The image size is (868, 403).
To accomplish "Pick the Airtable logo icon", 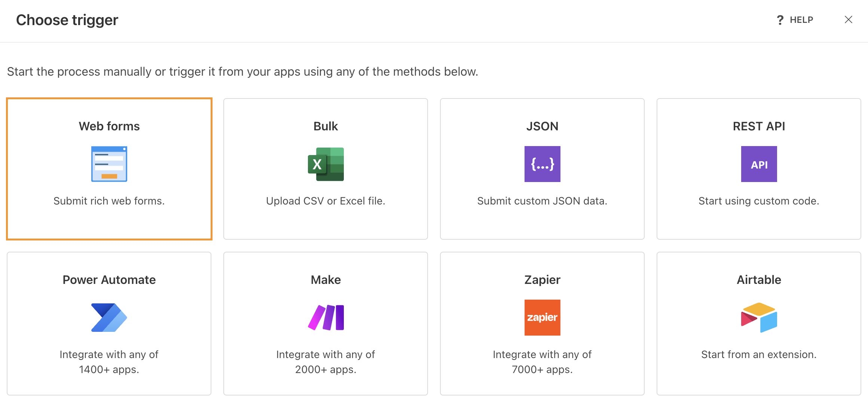I will pos(759,318).
